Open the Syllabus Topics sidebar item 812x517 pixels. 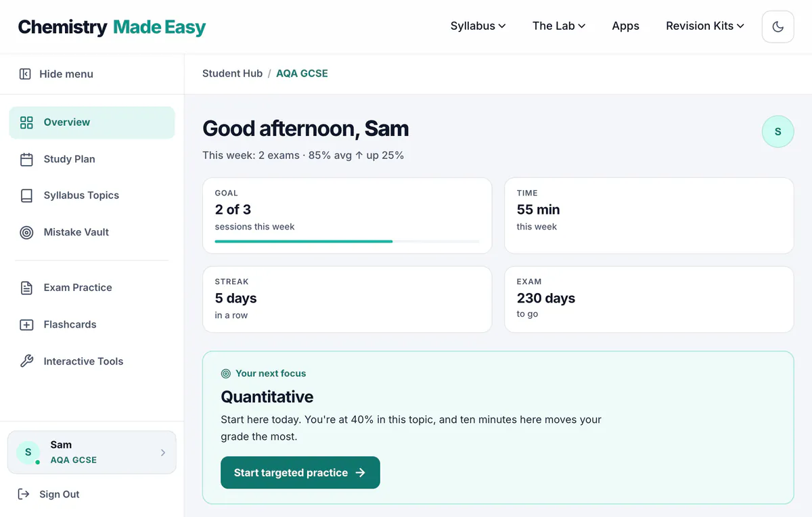pyautogui.click(x=92, y=196)
